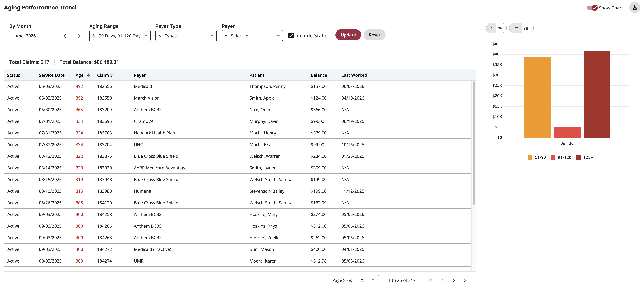The height and width of the screenshot is (291, 644).
Task: Switch chart to line graph view
Action: (x=516, y=28)
